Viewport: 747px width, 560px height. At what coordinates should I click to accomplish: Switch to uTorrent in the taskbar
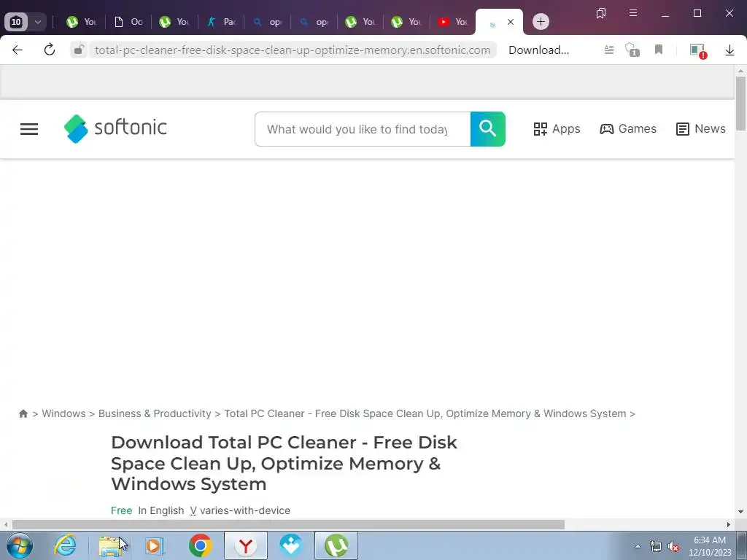point(336,545)
